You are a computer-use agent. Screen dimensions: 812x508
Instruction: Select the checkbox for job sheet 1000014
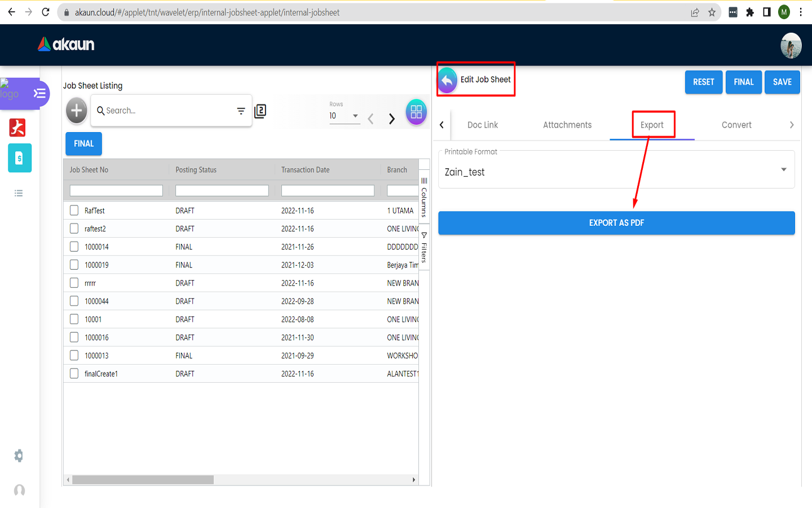click(74, 247)
